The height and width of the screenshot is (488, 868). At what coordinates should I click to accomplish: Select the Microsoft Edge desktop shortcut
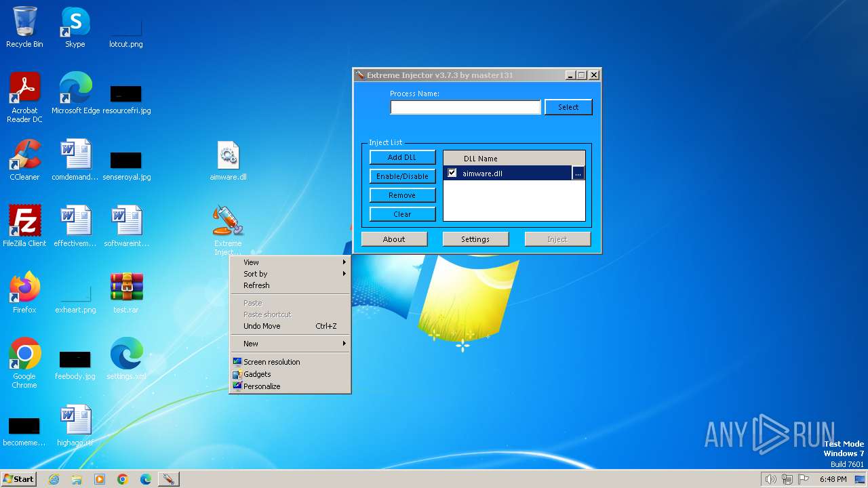point(75,94)
